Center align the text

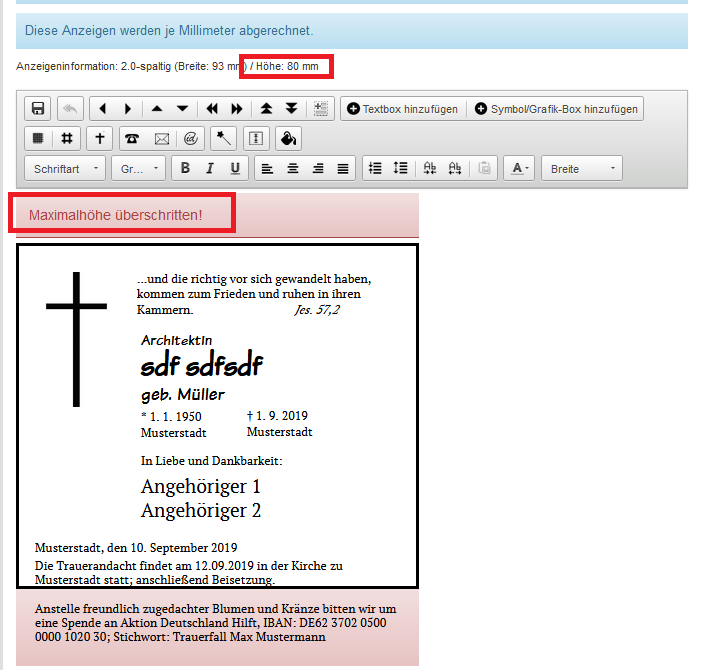[x=293, y=168]
